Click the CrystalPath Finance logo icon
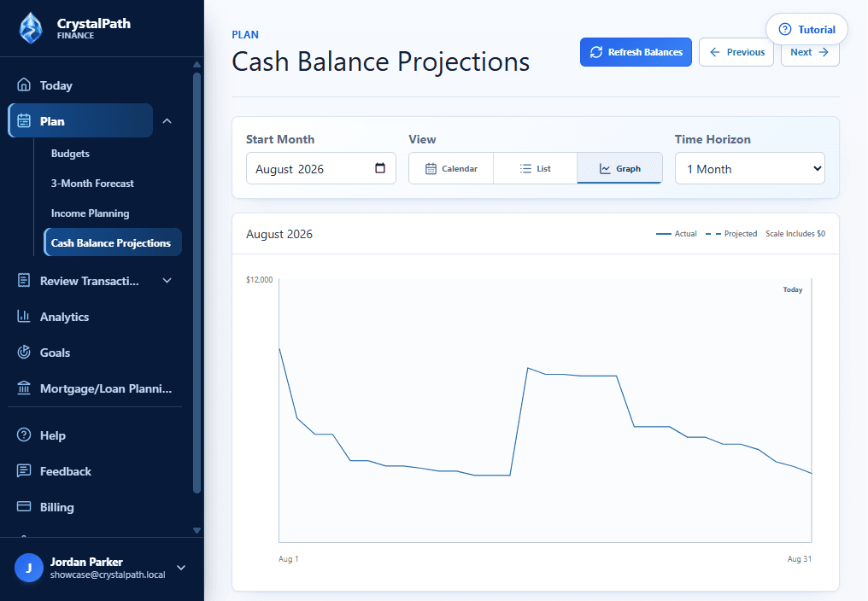Image resolution: width=868 pixels, height=601 pixels. point(31,27)
